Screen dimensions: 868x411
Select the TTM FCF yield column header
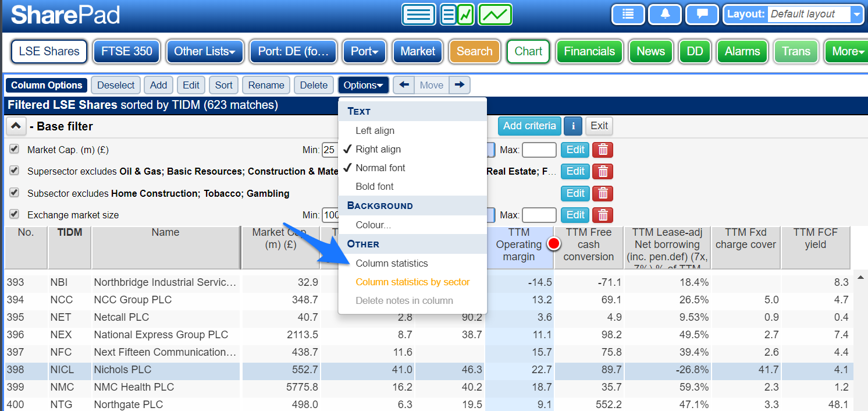tap(816, 247)
